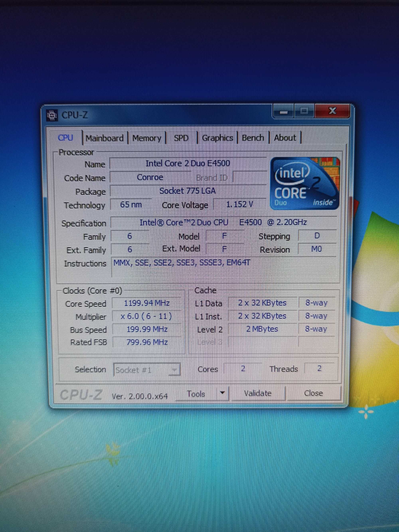Image resolution: width=399 pixels, height=532 pixels.
Task: Click the Threads count value
Action: [319, 368]
